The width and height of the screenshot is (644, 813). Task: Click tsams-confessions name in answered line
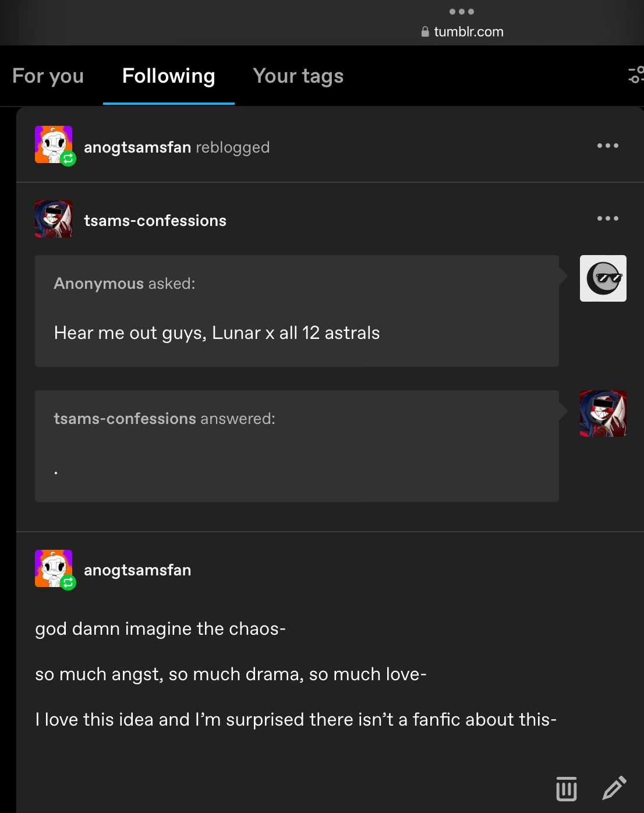(125, 419)
